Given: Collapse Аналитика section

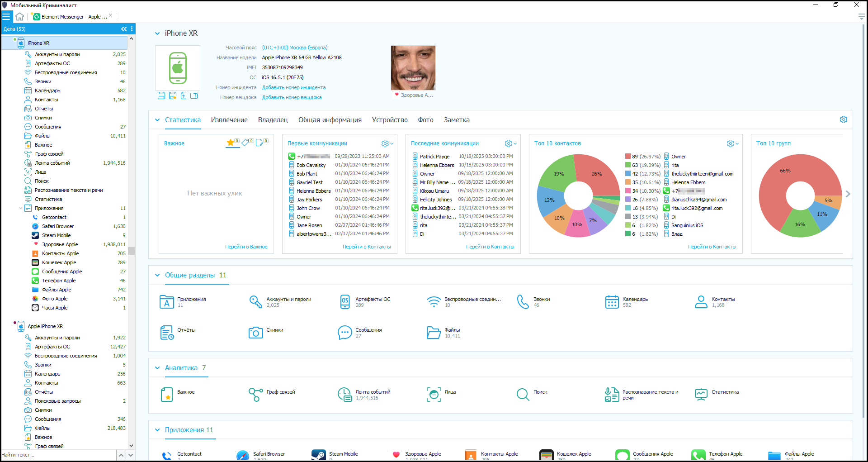Looking at the screenshot, I should 157,368.
